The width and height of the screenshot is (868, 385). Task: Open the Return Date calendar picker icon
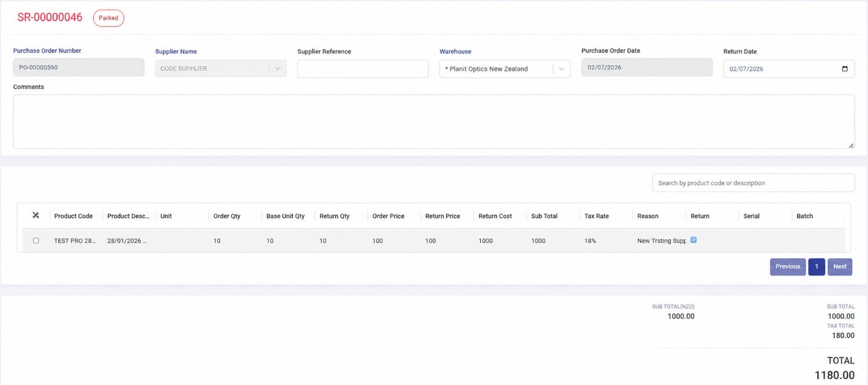845,69
